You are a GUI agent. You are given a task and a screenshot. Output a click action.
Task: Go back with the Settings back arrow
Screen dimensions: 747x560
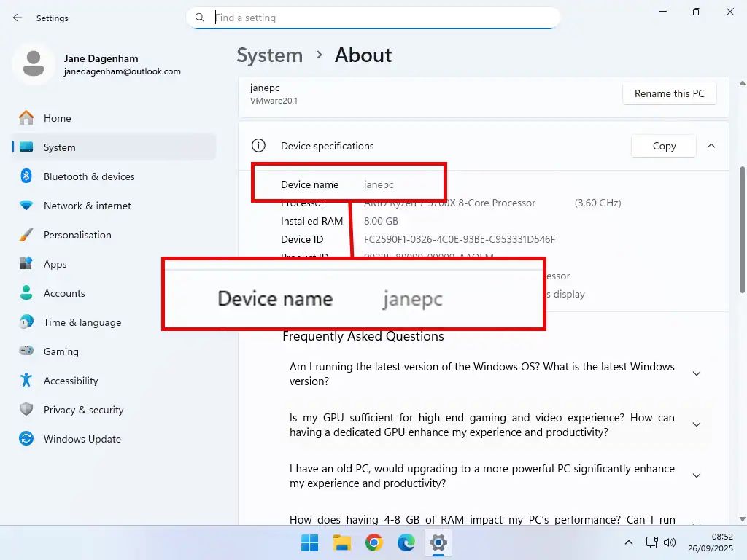[x=18, y=17]
